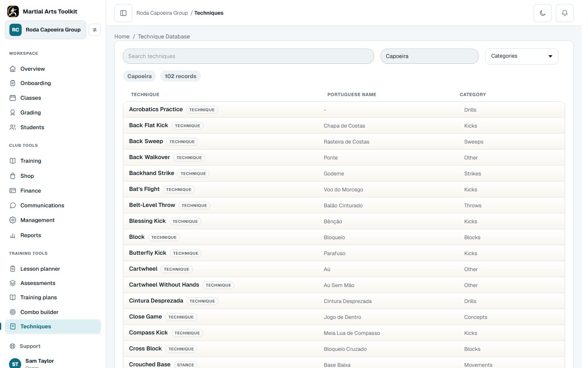The width and height of the screenshot is (588, 368).
Task: Click the workspace switcher arrows icon
Action: (95, 30)
